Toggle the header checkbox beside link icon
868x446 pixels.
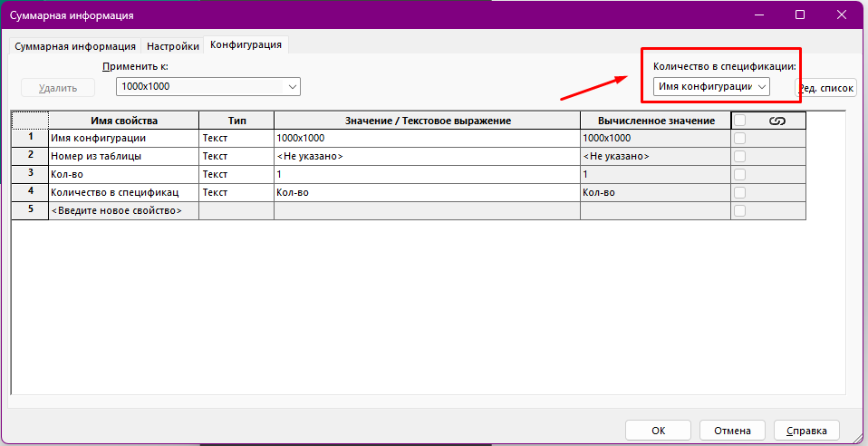click(x=740, y=121)
